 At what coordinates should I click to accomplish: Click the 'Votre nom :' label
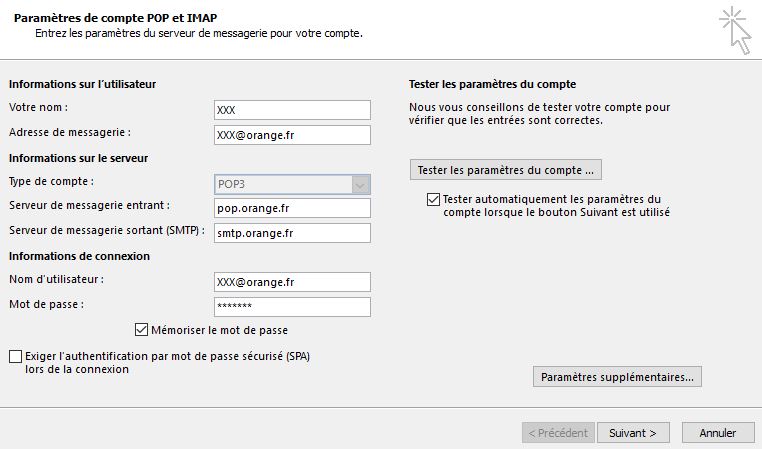tap(38, 107)
